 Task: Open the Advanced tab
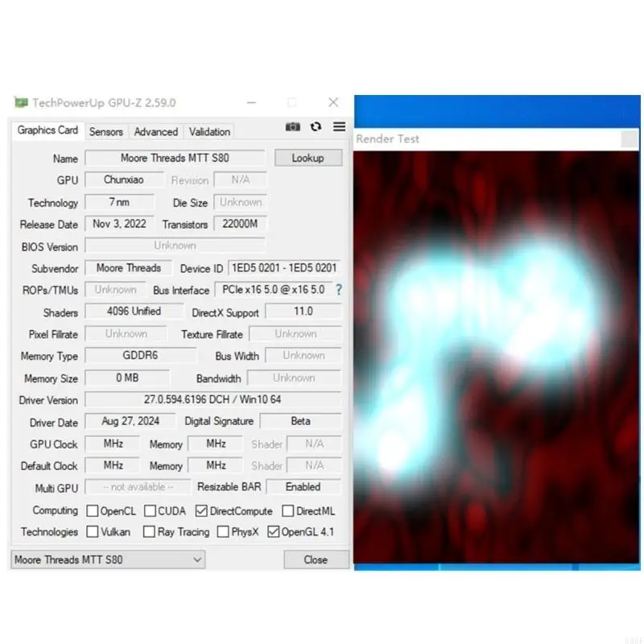155,132
